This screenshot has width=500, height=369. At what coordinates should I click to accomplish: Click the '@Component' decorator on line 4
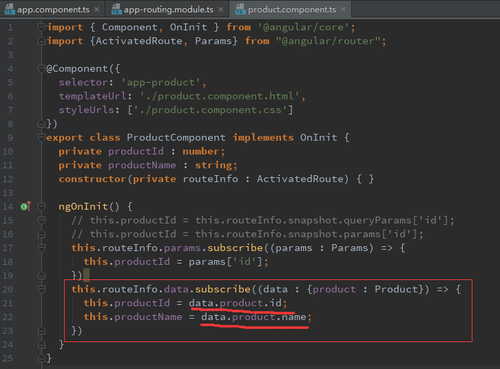coord(77,69)
